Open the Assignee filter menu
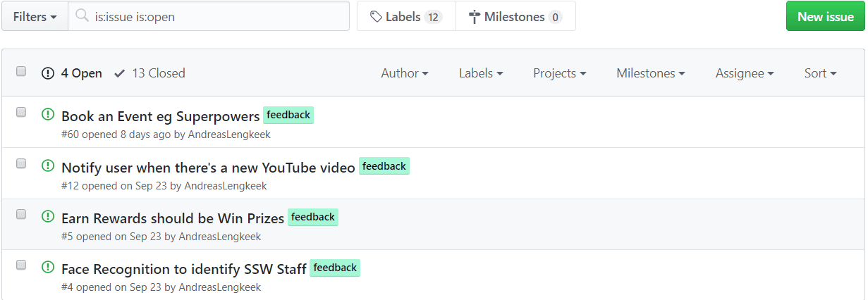Screen dimensions: 868x300 tap(745, 73)
